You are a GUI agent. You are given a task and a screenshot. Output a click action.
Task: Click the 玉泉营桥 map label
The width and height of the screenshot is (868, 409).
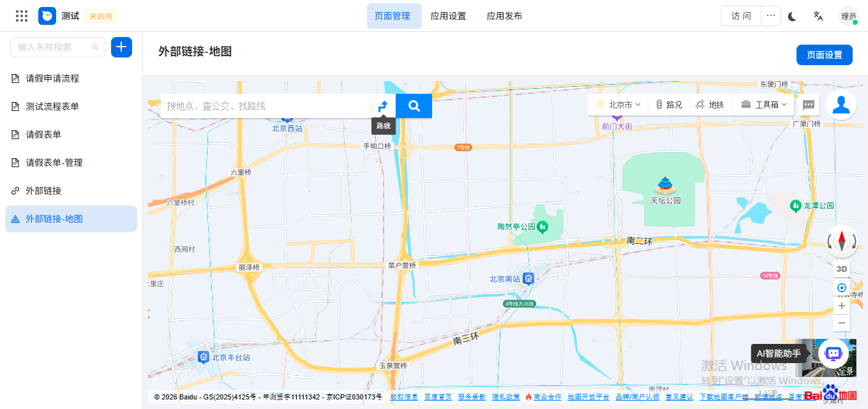pyautogui.click(x=393, y=366)
